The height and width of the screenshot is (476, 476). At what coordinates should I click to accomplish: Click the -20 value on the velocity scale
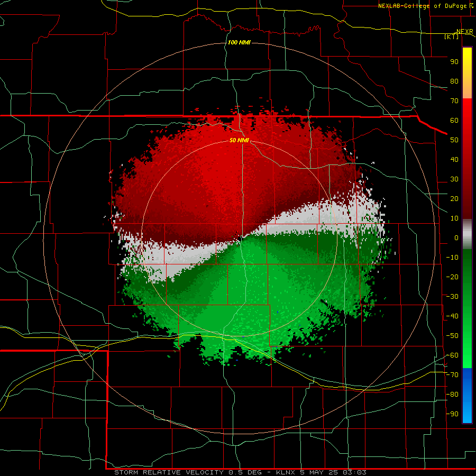tap(452, 277)
